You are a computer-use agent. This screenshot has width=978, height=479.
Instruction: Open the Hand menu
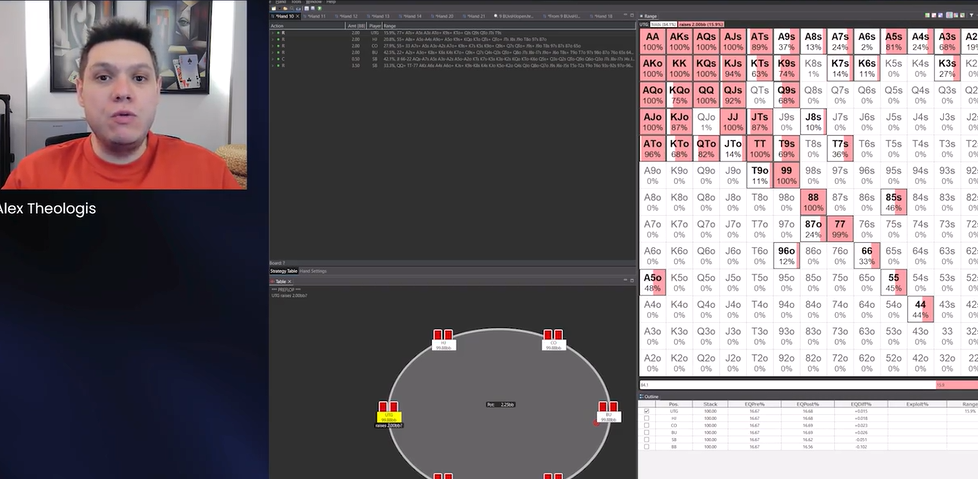click(x=281, y=2)
